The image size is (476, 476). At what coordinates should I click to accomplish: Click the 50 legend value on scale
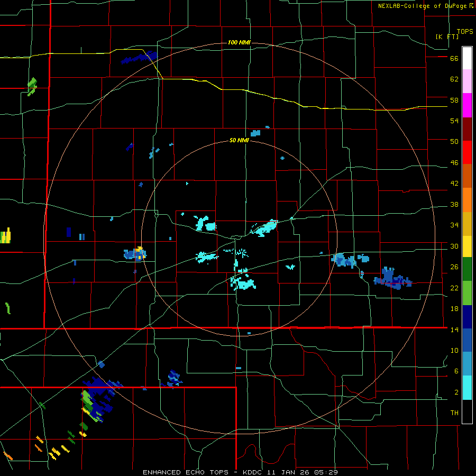(454, 142)
